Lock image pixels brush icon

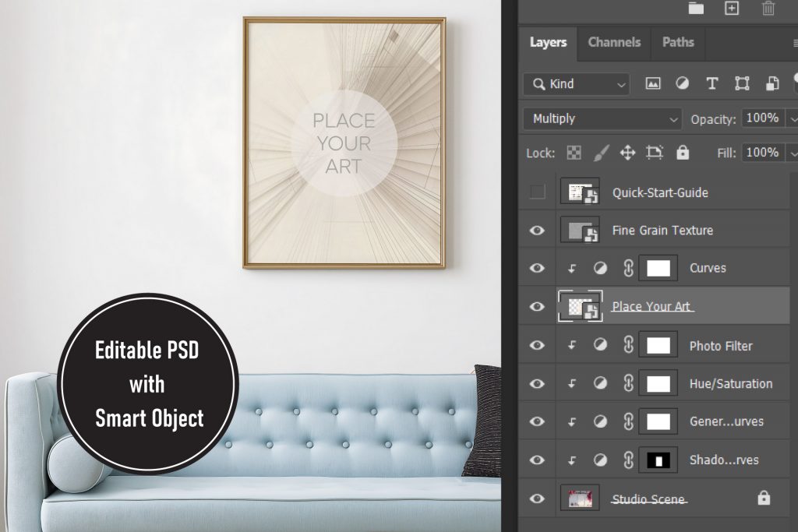[x=601, y=153]
